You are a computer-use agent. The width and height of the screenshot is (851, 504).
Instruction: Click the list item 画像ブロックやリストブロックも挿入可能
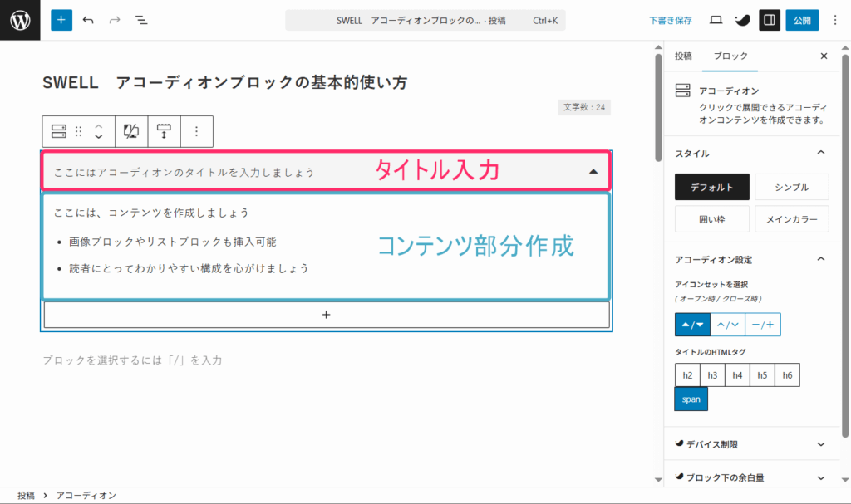tap(173, 242)
